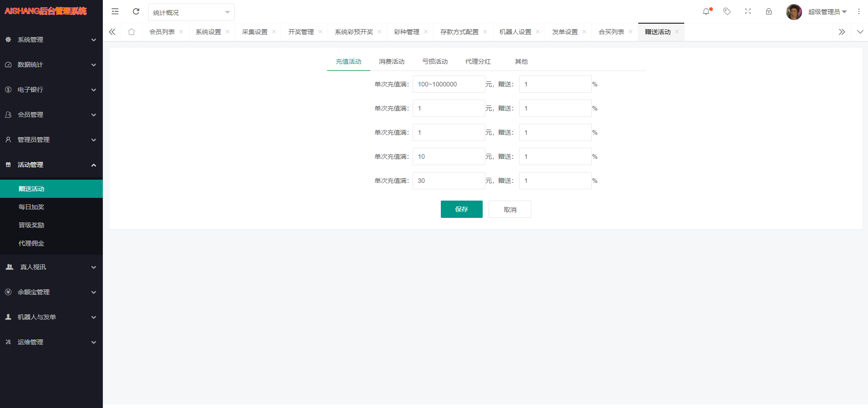Click the vertical three-dot more icon
Screen dimensions: 868x408
[859, 12]
